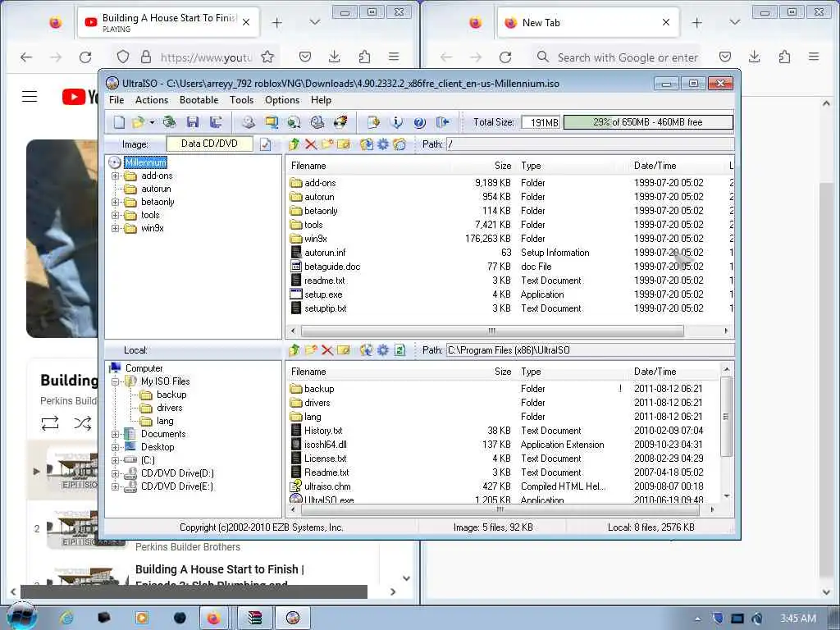The image size is (840, 630).
Task: Click the New Folder icon in Image toolbar
Action: 327,144
